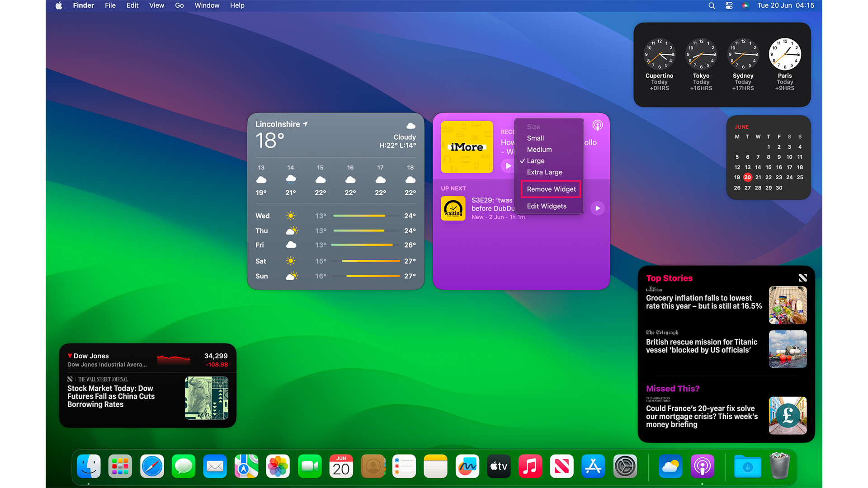Image resolution: width=868 pixels, height=488 pixels.
Task: Open Freeform from the Dock
Action: tap(467, 466)
